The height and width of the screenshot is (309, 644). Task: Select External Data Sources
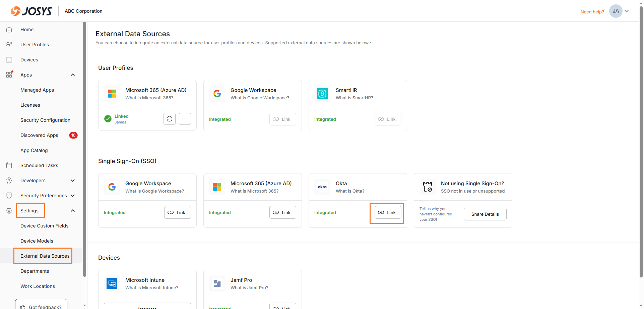click(45, 256)
